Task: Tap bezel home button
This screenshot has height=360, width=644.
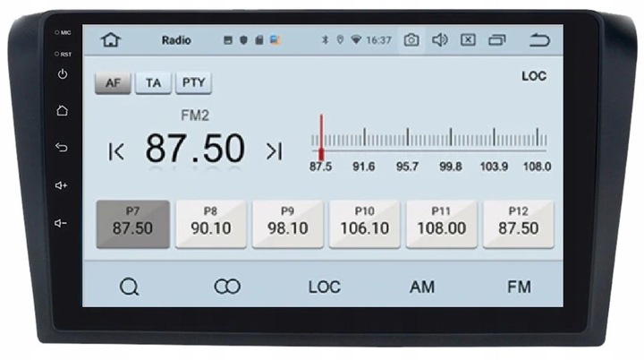Action: [62, 110]
